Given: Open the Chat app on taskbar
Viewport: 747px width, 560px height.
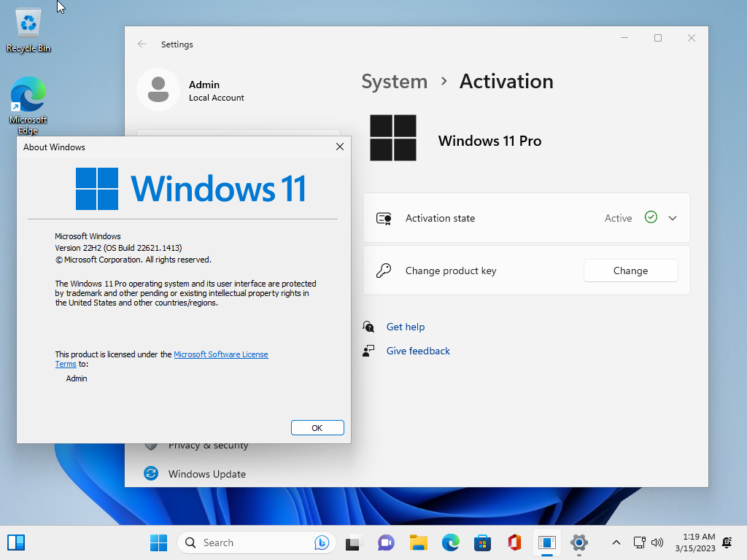Looking at the screenshot, I should [386, 542].
